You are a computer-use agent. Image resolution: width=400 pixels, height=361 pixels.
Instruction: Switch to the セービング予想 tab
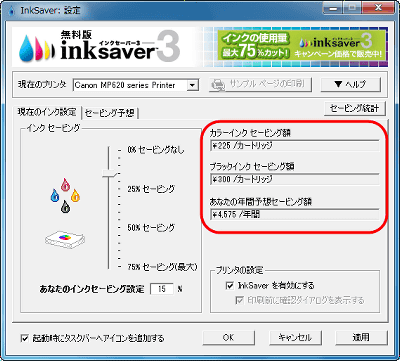(x=110, y=113)
